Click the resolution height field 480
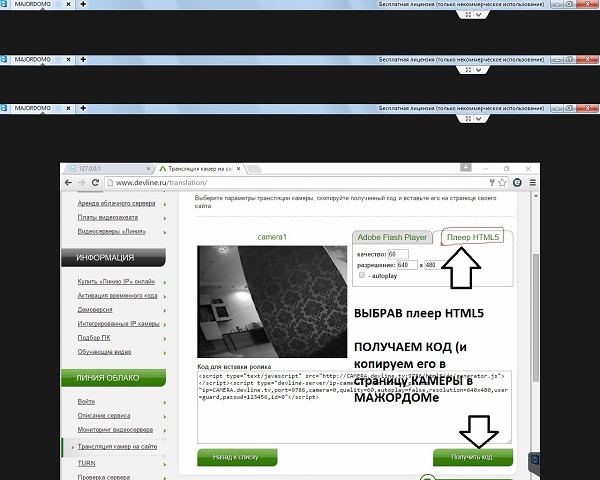Image resolution: width=600 pixels, height=480 pixels. [435, 265]
